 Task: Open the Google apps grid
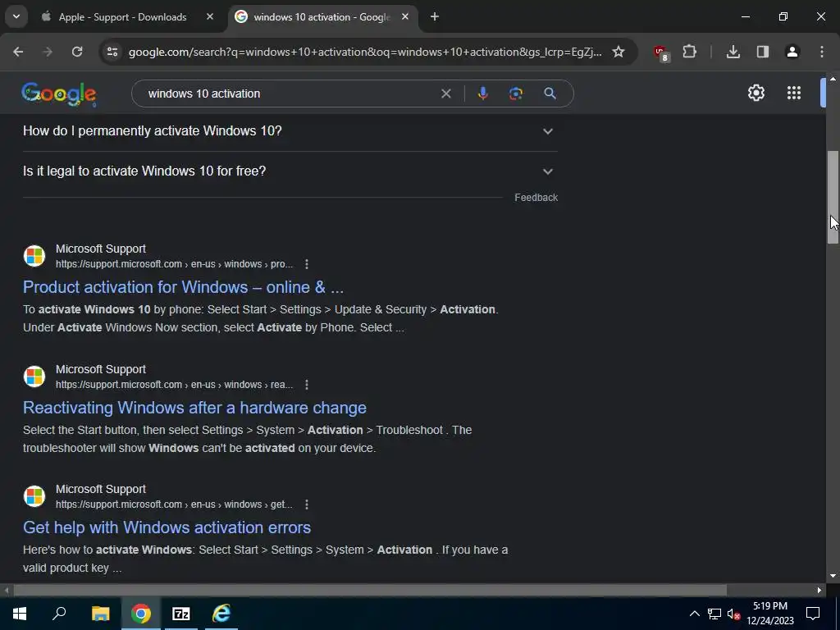(794, 94)
